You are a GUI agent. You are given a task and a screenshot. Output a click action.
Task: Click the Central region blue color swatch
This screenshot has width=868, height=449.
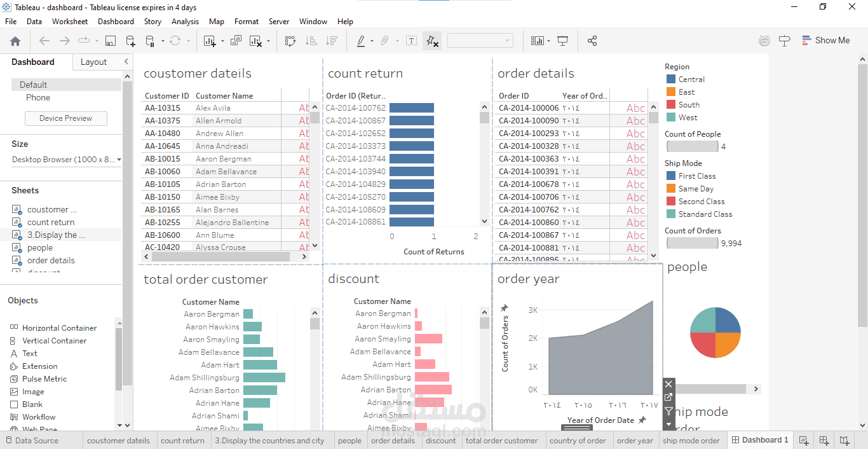point(671,79)
